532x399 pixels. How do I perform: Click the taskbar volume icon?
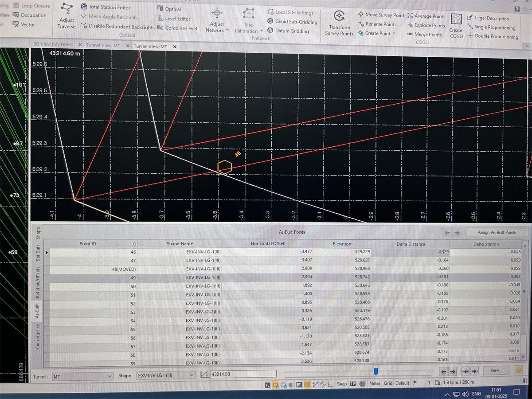pyautogui.click(x=465, y=394)
